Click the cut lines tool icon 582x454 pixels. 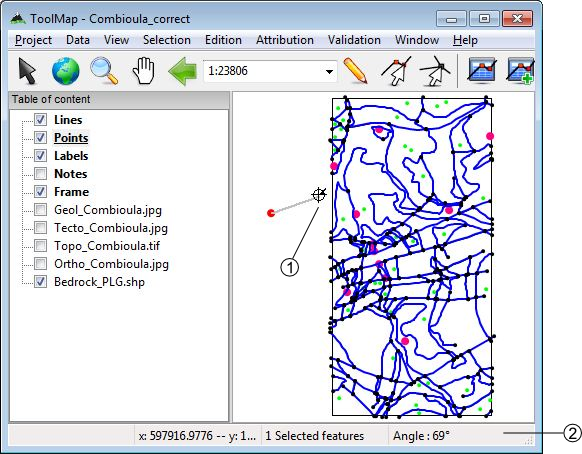pos(435,71)
